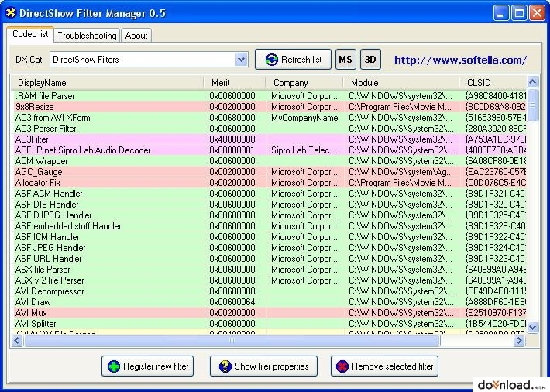550x392 pixels.
Task: Select the AC3 Parser Filter row
Action: click(269, 129)
